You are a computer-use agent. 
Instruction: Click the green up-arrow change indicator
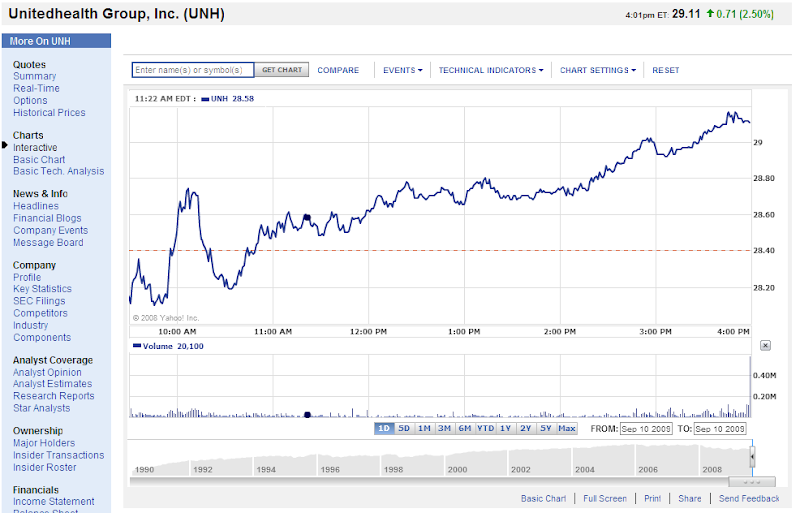pyautogui.click(x=710, y=13)
